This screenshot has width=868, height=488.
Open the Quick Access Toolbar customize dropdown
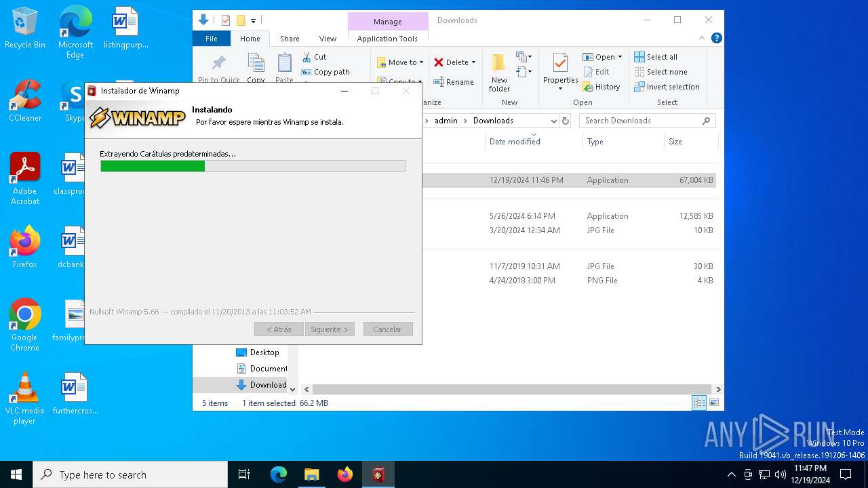tap(254, 20)
